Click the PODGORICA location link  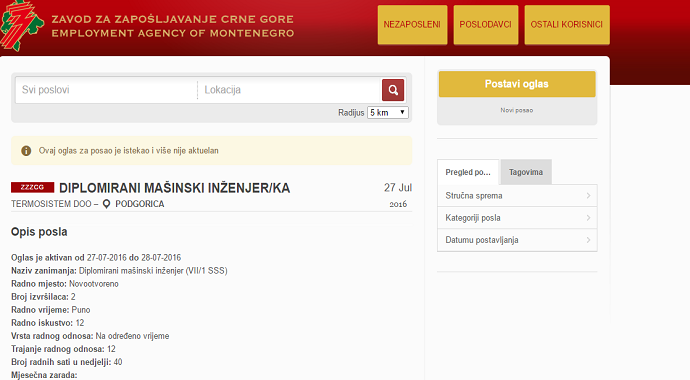click(x=139, y=204)
